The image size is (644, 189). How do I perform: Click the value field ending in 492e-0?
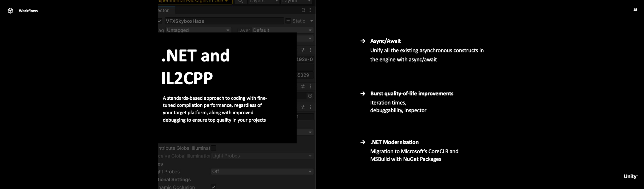pos(305,59)
